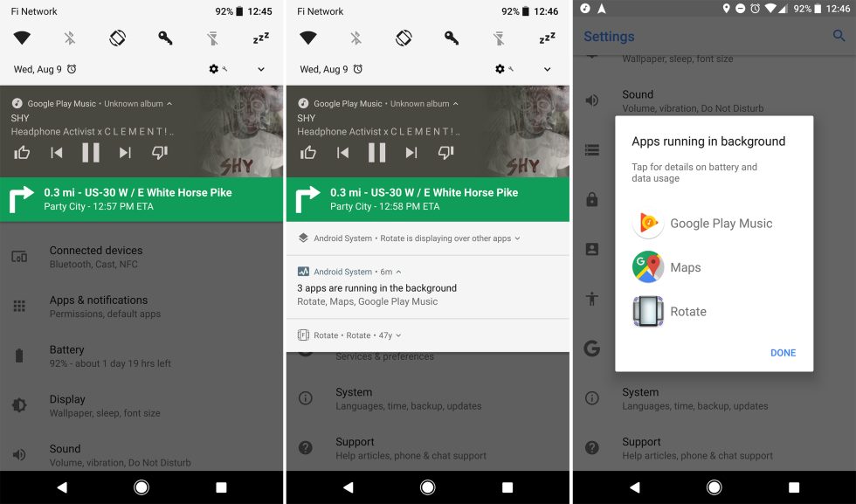Toggle flashlight tile in the 12:45 screenshot
Image resolution: width=856 pixels, height=504 pixels.
click(x=213, y=38)
